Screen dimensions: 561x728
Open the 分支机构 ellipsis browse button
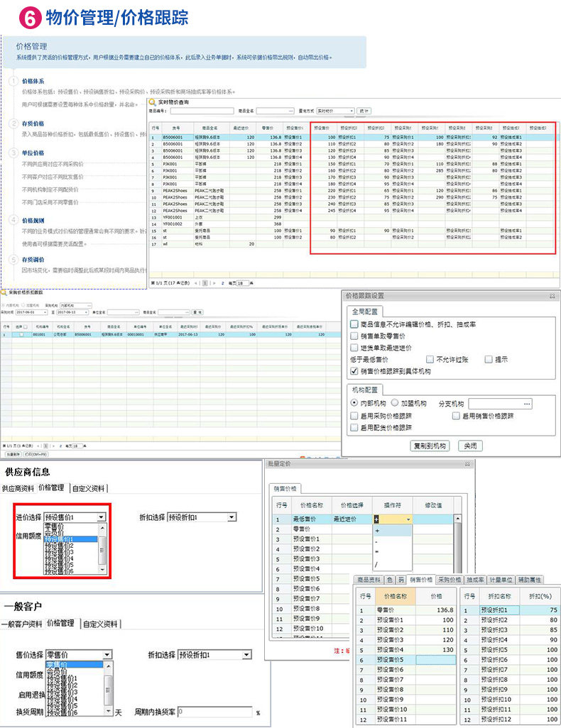click(x=527, y=404)
